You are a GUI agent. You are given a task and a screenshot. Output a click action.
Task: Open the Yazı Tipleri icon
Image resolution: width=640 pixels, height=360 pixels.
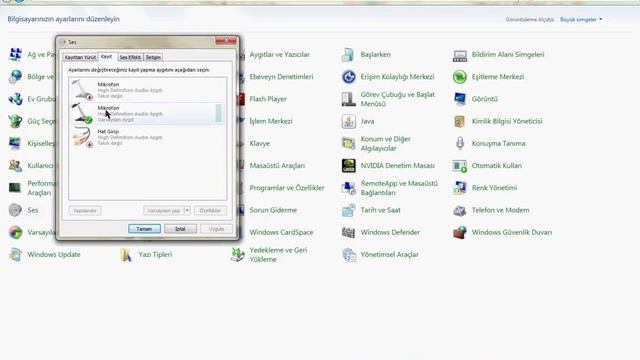click(126, 255)
